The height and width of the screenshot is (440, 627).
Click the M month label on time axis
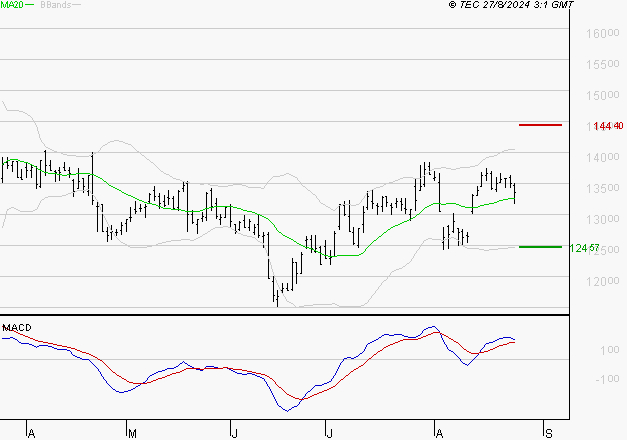(132, 434)
